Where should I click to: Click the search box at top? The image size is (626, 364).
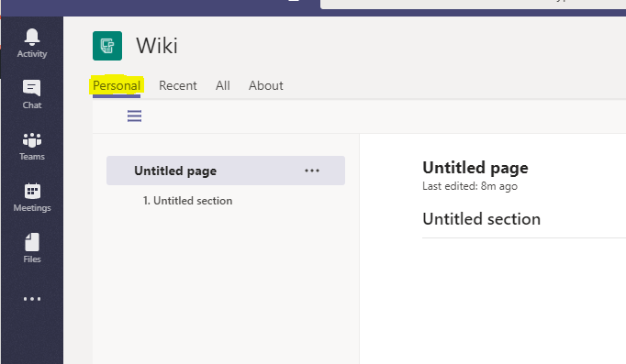point(473,4)
